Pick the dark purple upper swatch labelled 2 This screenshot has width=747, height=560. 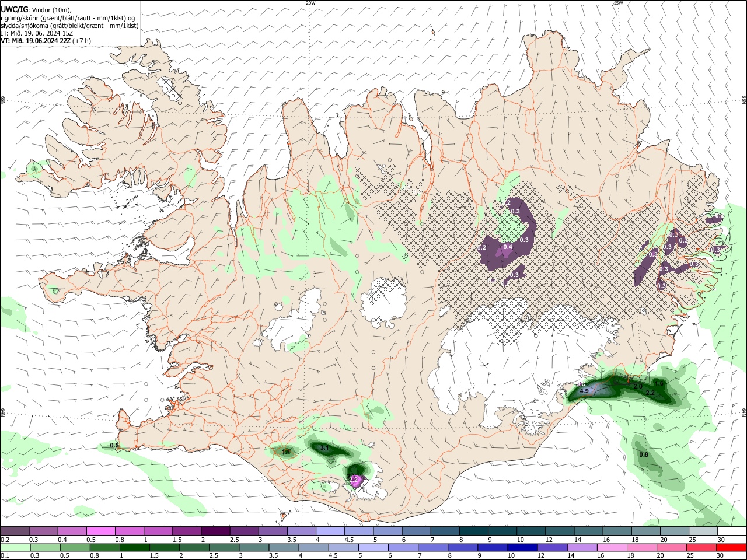click(215, 531)
